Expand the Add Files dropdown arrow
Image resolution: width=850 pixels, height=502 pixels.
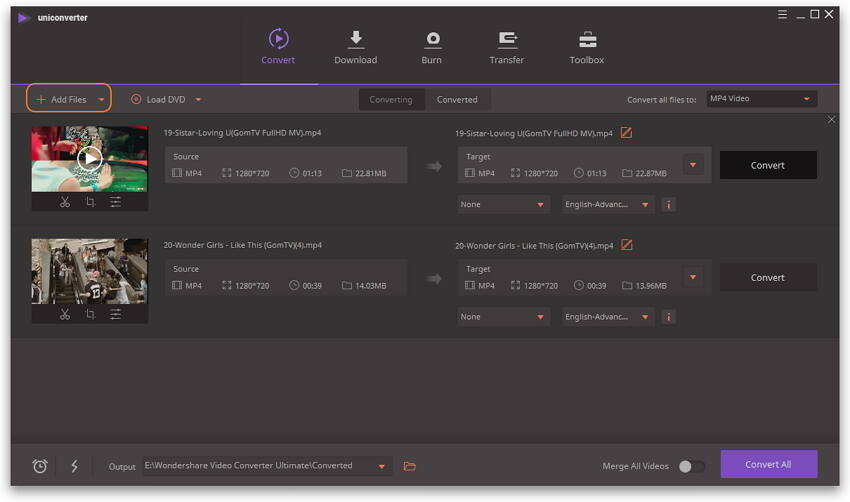click(x=101, y=100)
